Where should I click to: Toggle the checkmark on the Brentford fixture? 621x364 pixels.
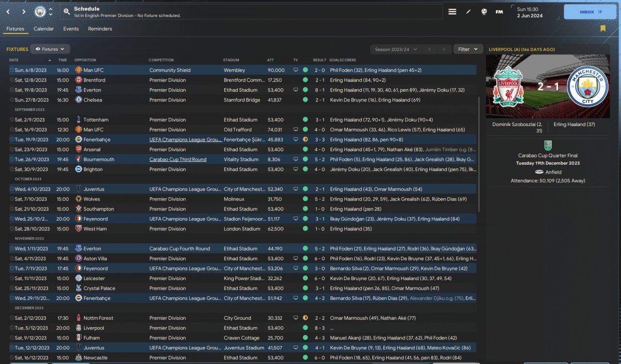[12, 80]
